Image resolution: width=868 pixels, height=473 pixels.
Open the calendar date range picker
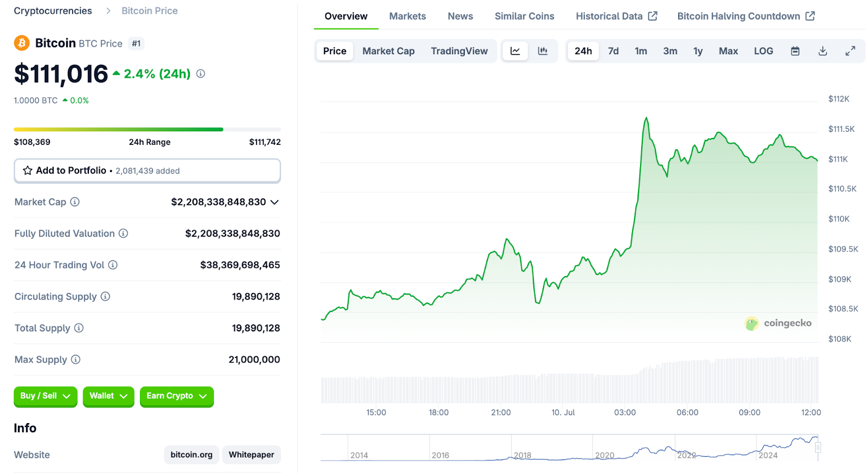click(795, 51)
